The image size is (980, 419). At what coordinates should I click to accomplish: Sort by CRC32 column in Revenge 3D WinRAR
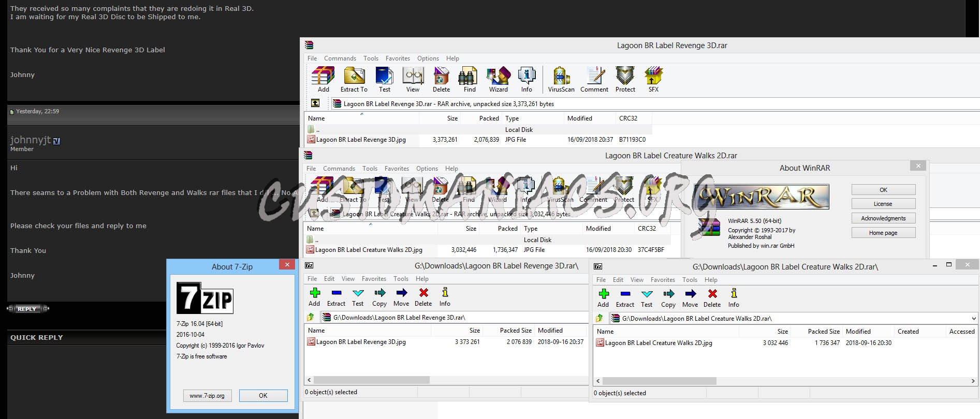634,118
